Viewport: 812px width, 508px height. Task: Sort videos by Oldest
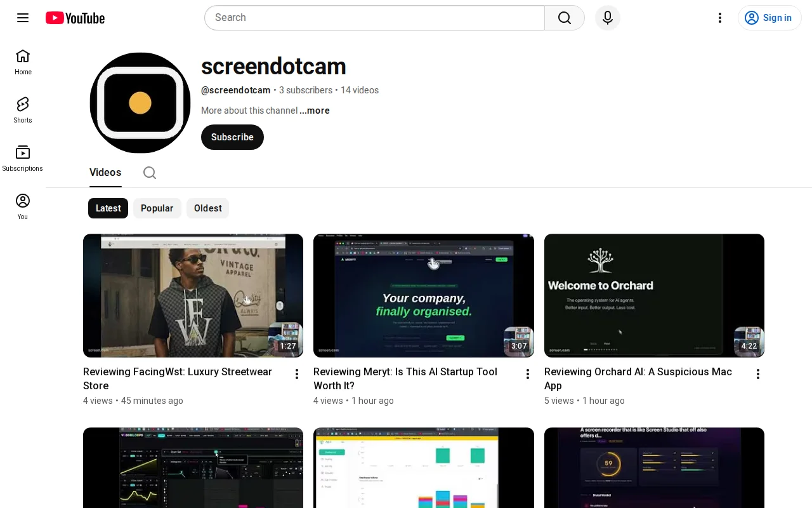(207, 208)
